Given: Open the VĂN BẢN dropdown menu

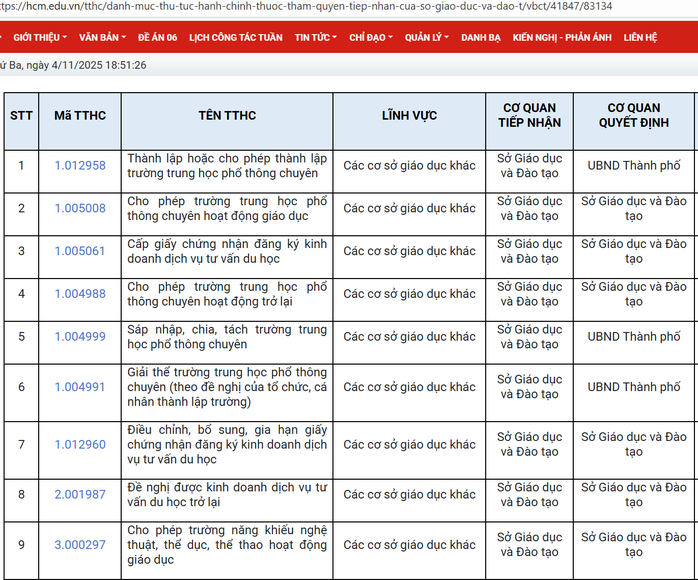Looking at the screenshot, I should 101,37.
